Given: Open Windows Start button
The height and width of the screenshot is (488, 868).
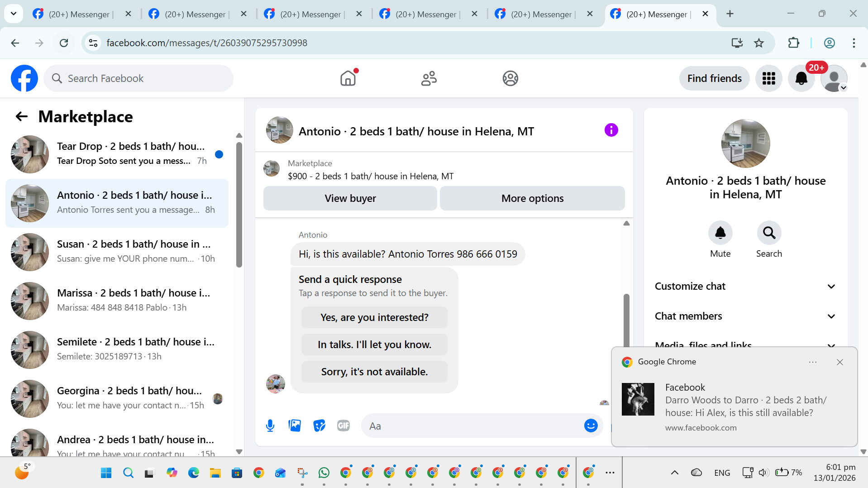Looking at the screenshot, I should (x=106, y=473).
